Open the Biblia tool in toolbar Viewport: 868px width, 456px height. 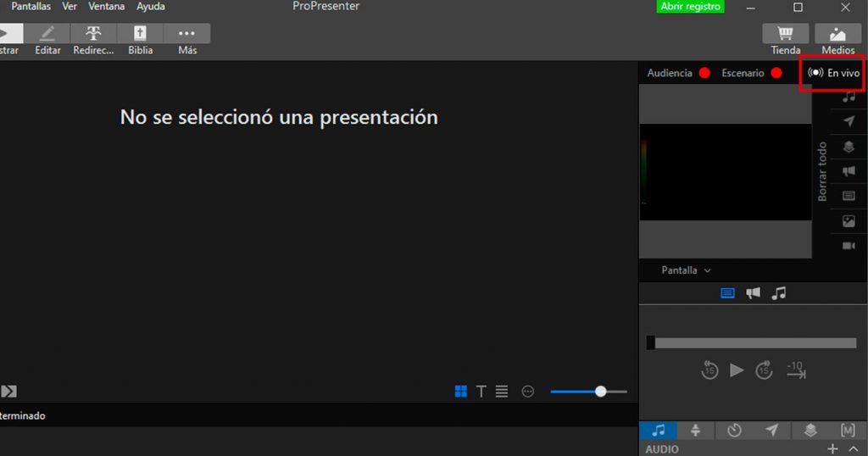click(x=140, y=34)
